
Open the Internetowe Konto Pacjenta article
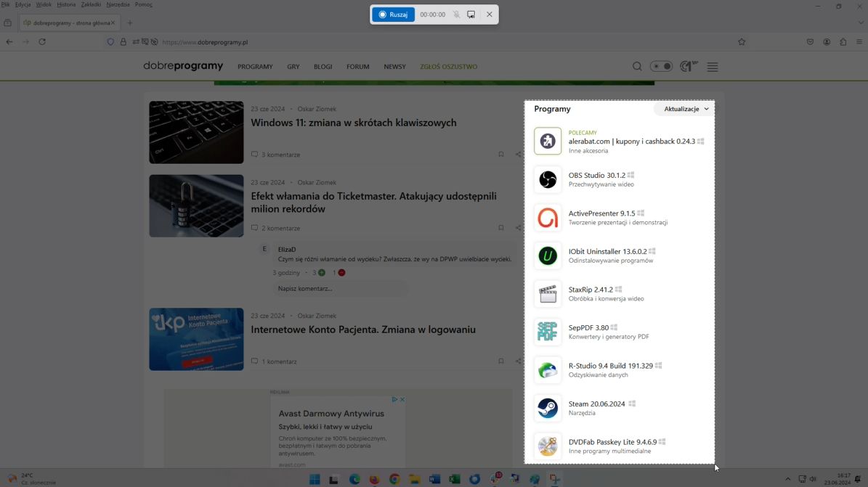[362, 329]
